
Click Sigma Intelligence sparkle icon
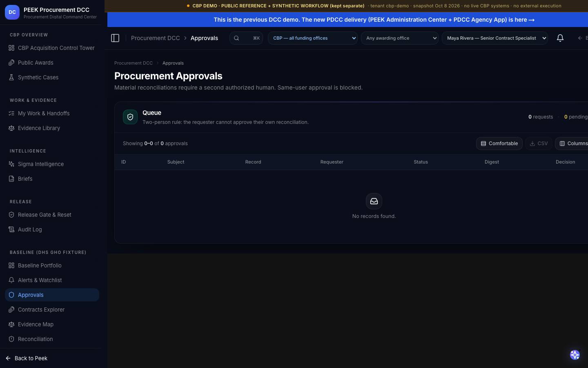click(11, 164)
